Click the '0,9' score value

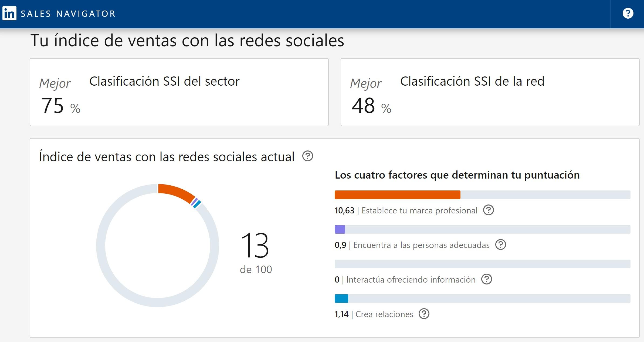[340, 245]
